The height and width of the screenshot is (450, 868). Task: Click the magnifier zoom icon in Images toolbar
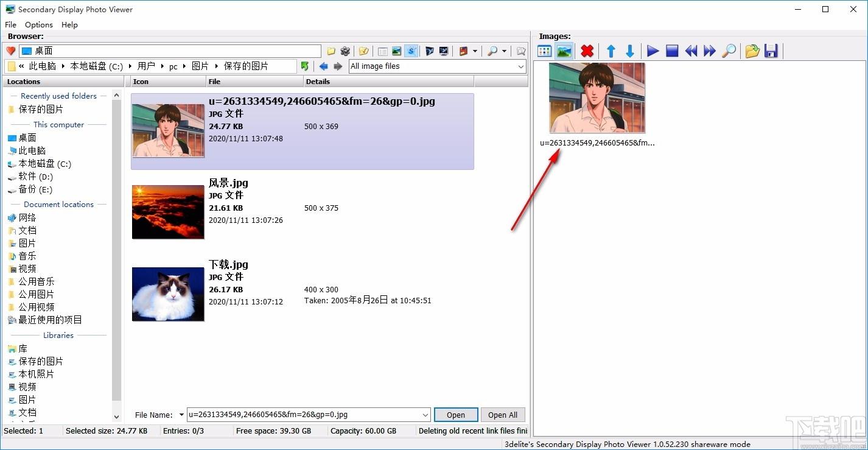point(729,51)
